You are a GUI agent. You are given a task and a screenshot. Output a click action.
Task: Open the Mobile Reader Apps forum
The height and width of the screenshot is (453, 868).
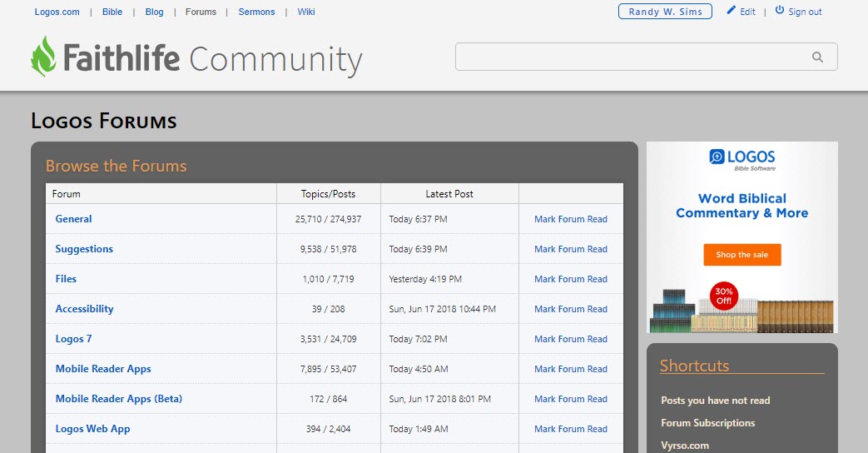[103, 368]
